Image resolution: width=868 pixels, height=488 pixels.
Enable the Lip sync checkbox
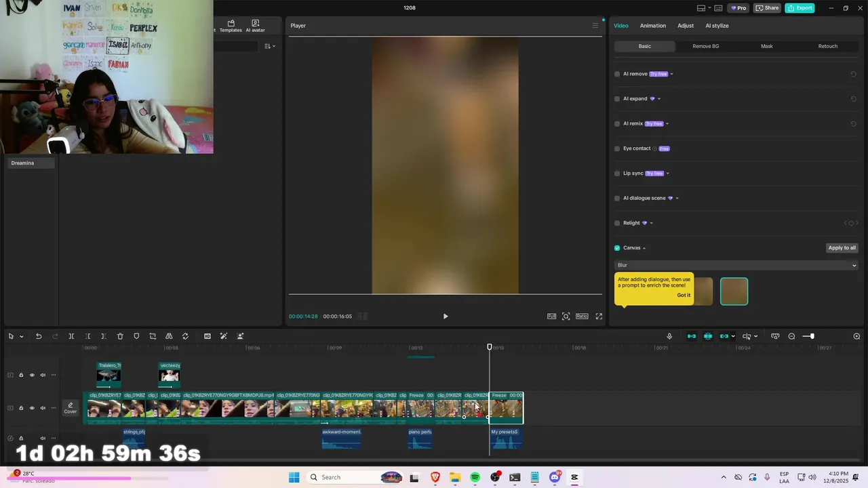[617, 174]
